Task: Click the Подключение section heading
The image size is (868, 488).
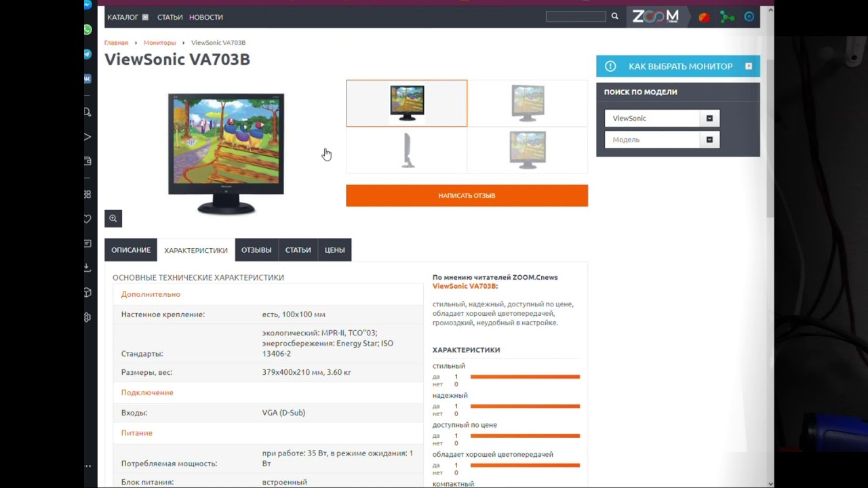Action: tap(147, 392)
